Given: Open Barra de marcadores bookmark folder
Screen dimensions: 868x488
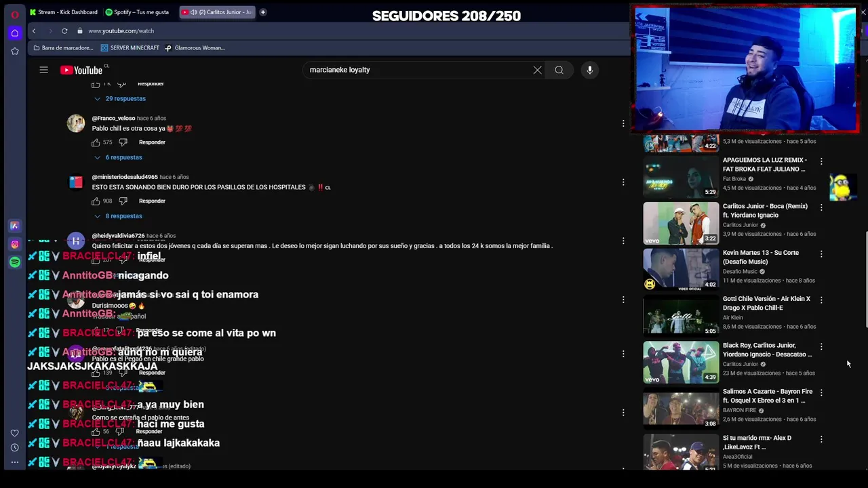Looking at the screenshot, I should pyautogui.click(x=63, y=48).
